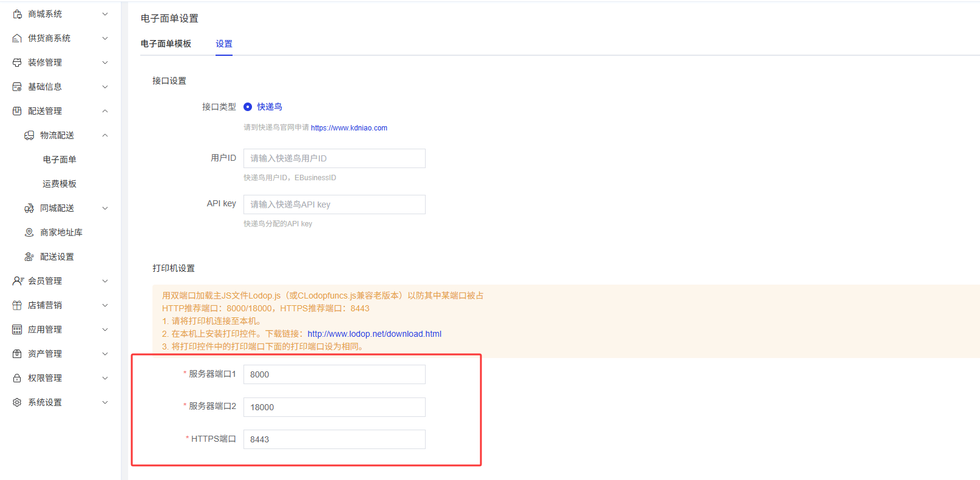The width and height of the screenshot is (980, 480).
Task: Collapse the 物流配送 submenu chevron
Action: (x=105, y=135)
